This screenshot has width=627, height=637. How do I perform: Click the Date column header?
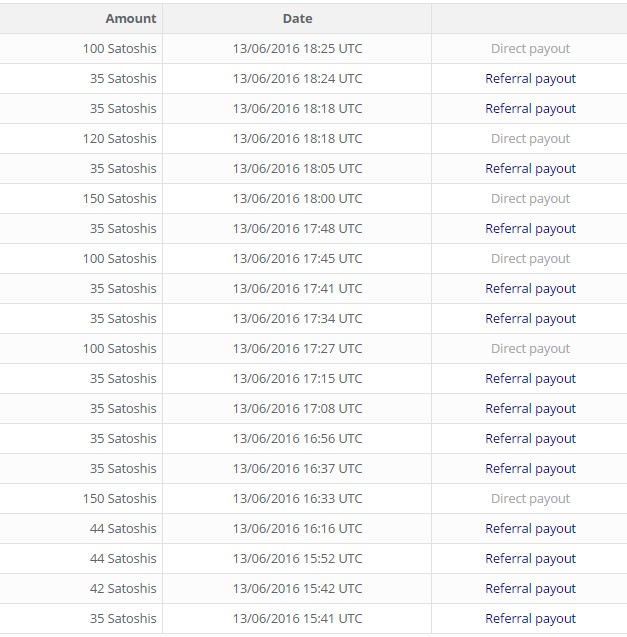coord(297,18)
